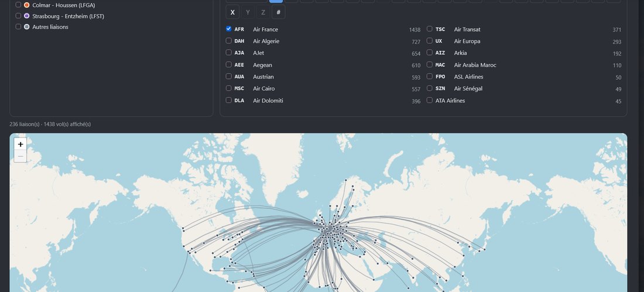644x292 pixels.
Task: Click the Air Transat count 371
Action: click(617, 30)
